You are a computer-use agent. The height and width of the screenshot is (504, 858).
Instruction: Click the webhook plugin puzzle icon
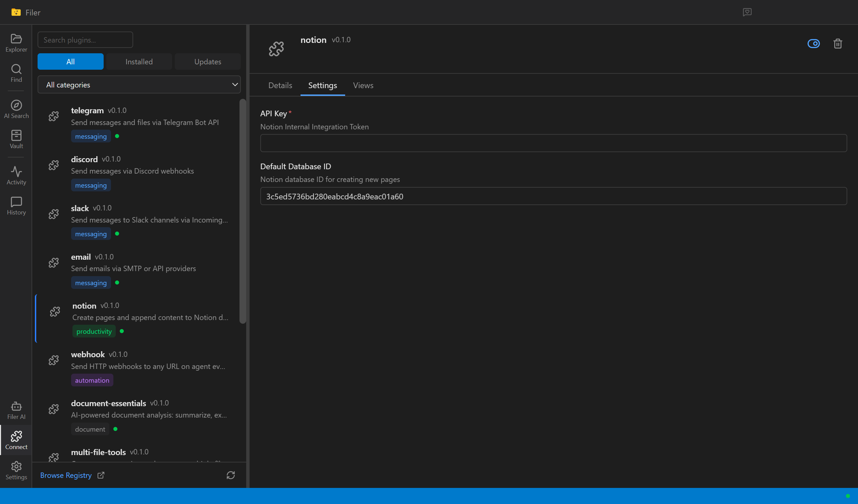(53, 361)
